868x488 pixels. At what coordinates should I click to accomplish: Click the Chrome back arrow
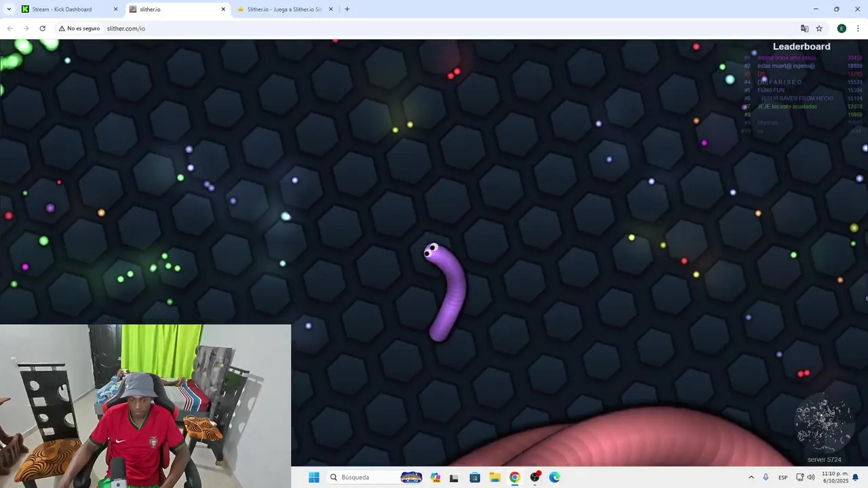[x=9, y=28]
